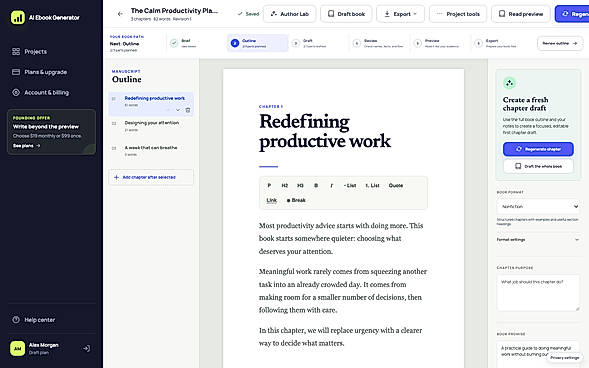Screen dimensions: 589x368
Task: Click the Review outline button
Action: pos(560,43)
